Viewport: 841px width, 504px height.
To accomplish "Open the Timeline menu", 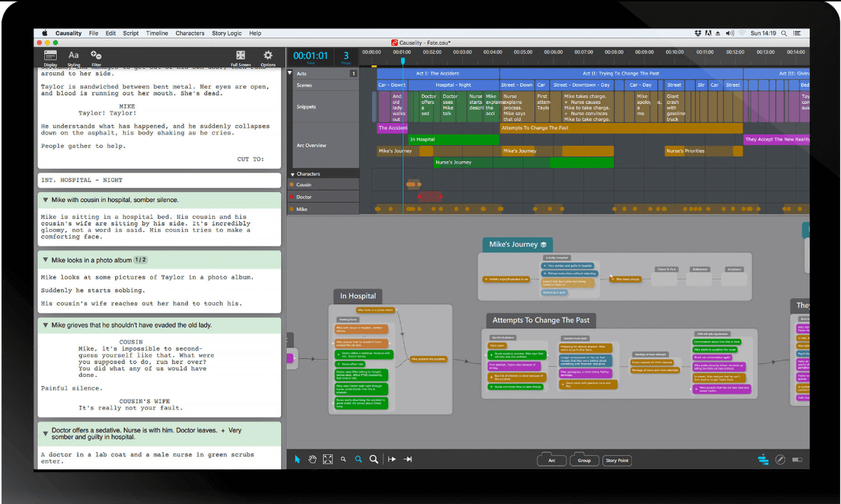I will click(x=157, y=33).
